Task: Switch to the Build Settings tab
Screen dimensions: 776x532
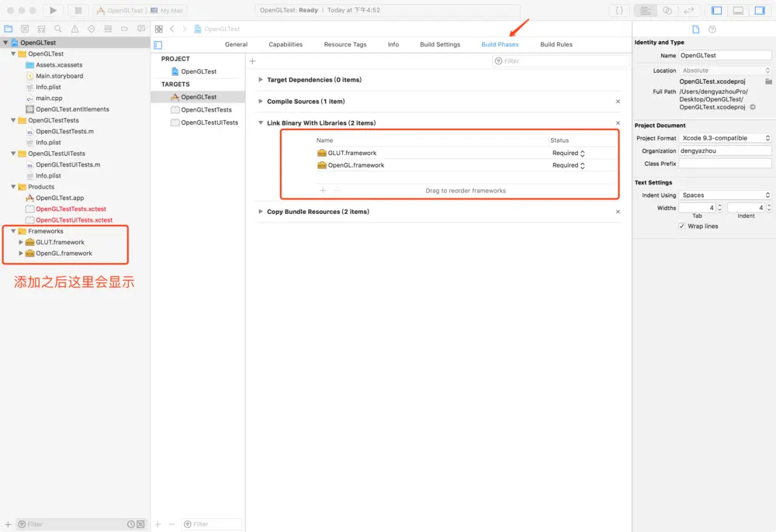Action: [440, 44]
